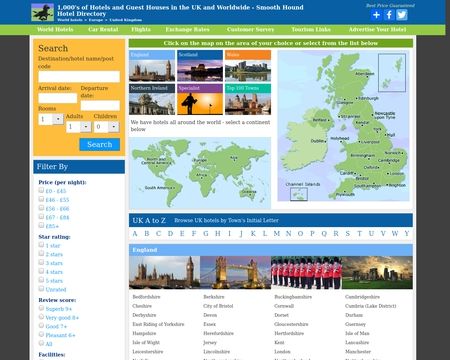The height and width of the screenshot is (360, 450).
Task: Click Edinburgh on the UK map
Action: [368, 98]
